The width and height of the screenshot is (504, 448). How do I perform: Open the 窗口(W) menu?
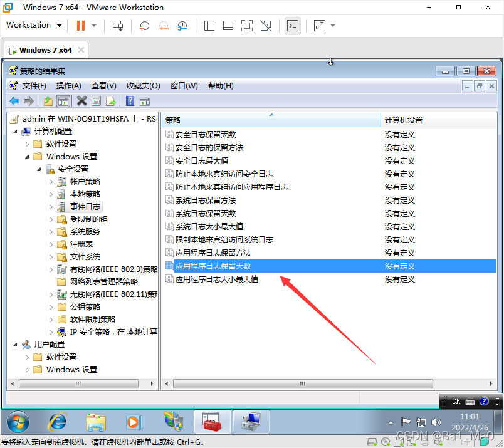[x=184, y=86]
